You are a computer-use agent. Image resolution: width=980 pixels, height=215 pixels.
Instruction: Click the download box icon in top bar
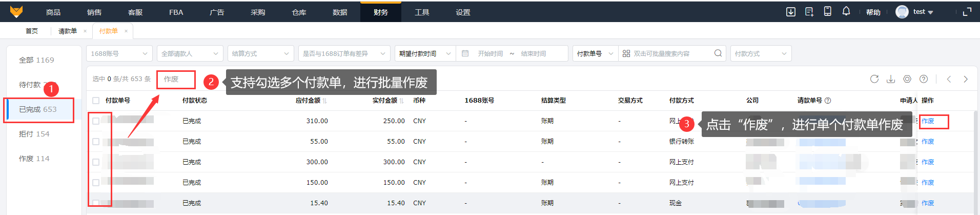[x=791, y=11]
